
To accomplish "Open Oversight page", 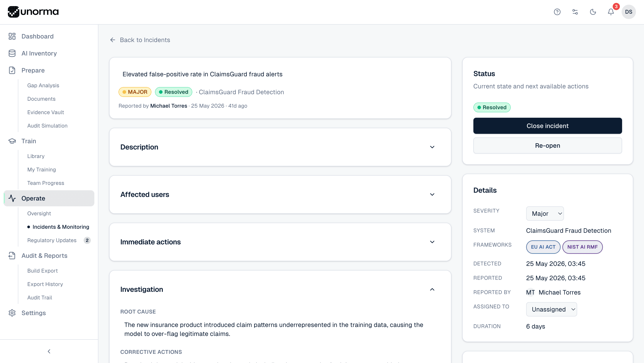I will point(39,214).
